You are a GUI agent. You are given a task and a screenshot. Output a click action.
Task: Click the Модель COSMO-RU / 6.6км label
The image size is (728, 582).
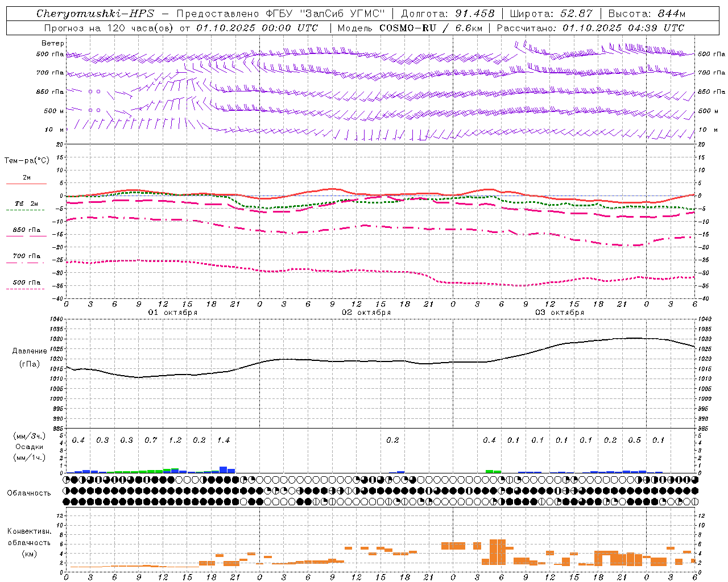tap(410, 28)
